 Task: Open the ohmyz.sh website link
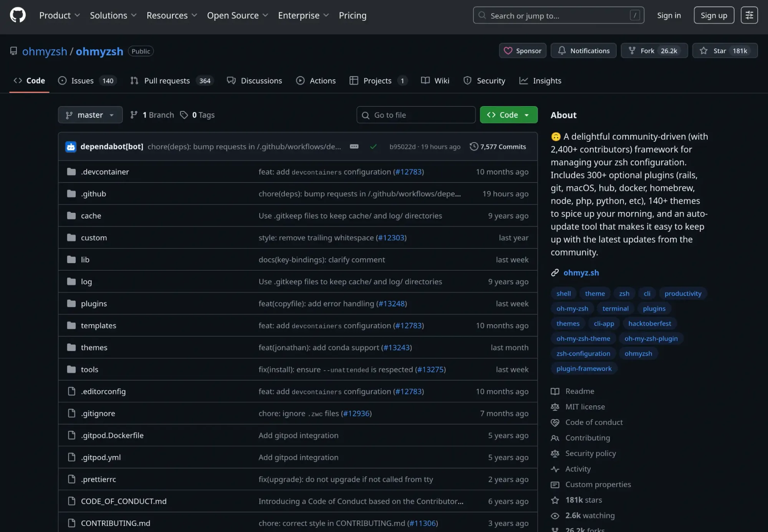click(581, 273)
